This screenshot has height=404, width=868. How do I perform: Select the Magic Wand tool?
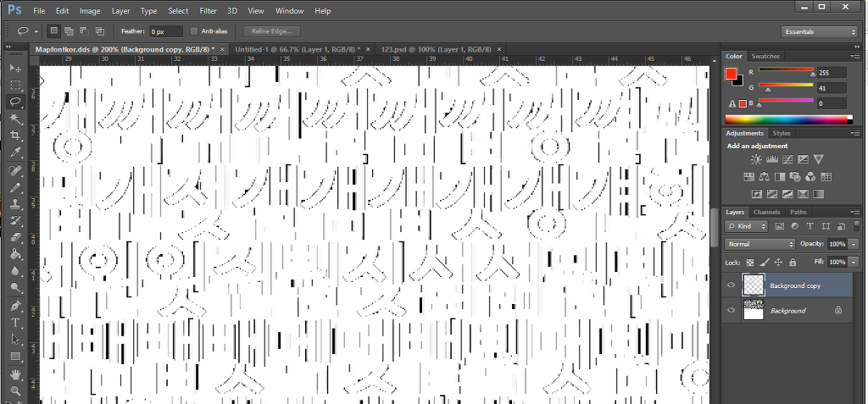coord(15,119)
